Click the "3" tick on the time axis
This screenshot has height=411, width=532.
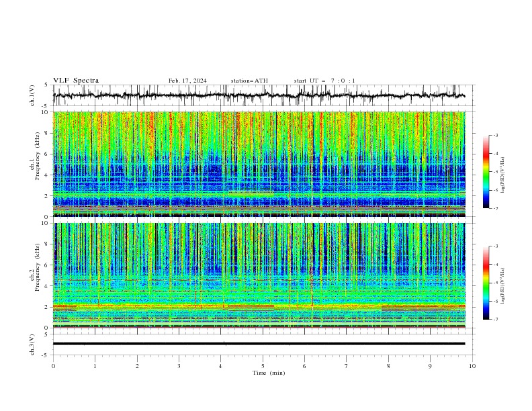click(x=179, y=366)
